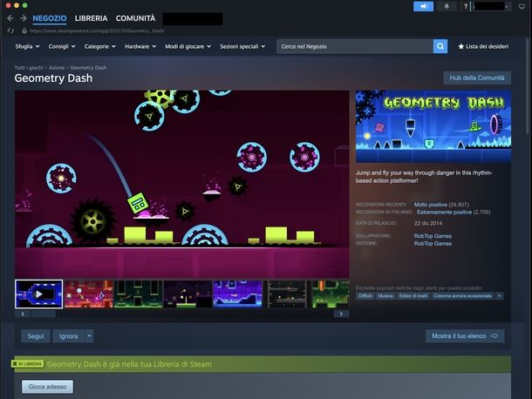
Task: Click Hub della Comunità button
Action: 477,78
